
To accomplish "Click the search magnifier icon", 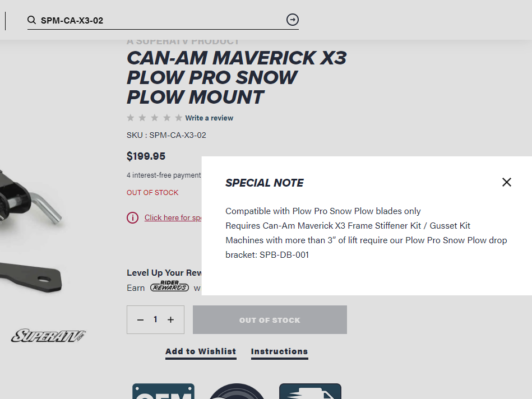I will (x=32, y=20).
